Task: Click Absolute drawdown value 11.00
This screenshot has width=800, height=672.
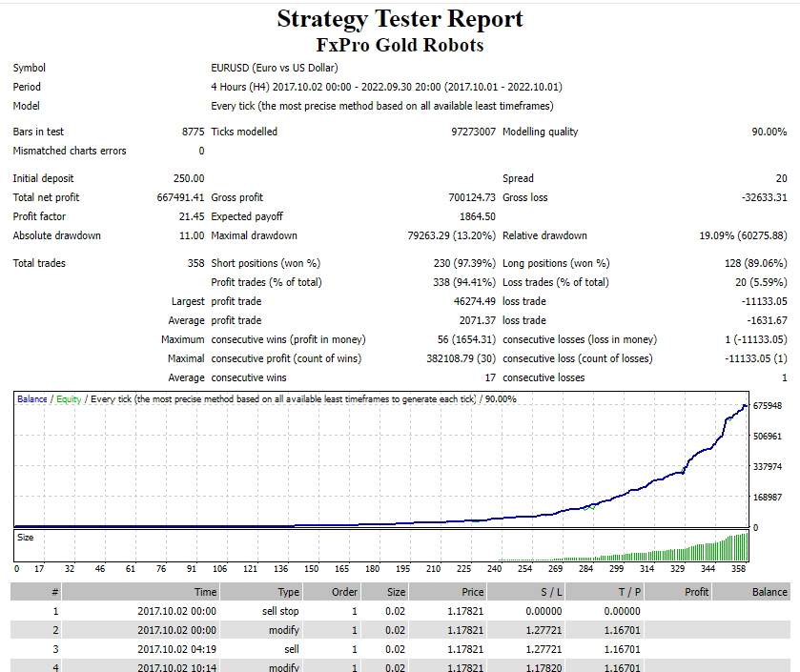Action: pyautogui.click(x=192, y=235)
